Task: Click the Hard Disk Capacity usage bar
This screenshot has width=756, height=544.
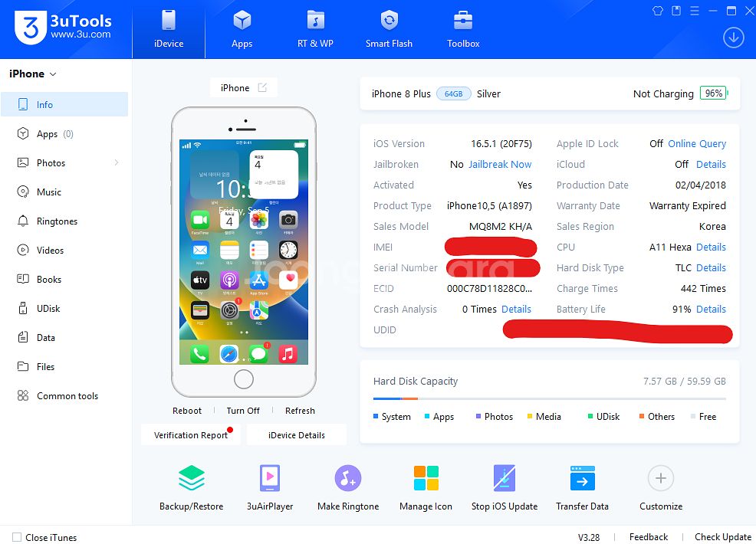Action: coord(549,398)
